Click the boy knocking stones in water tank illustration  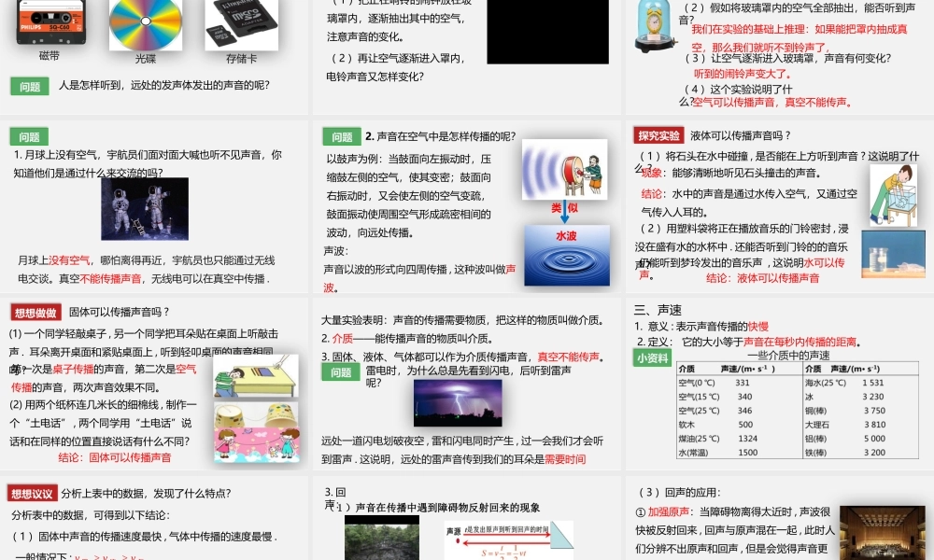(893, 195)
